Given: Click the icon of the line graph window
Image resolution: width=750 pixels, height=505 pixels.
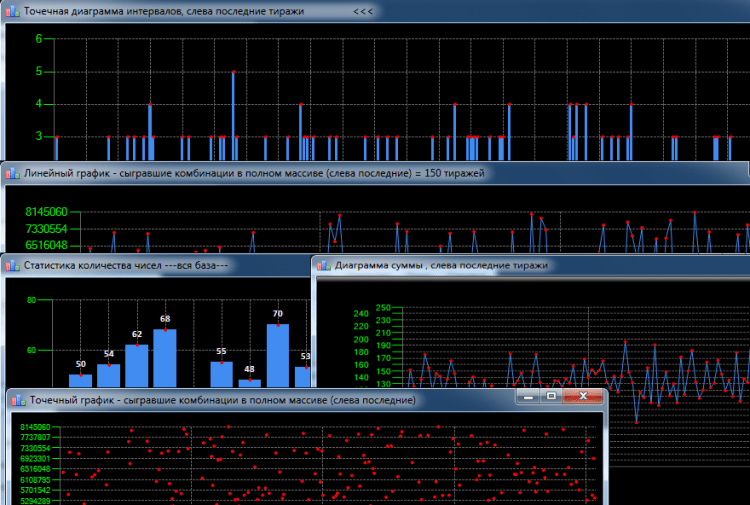Looking at the screenshot, I should (12, 173).
